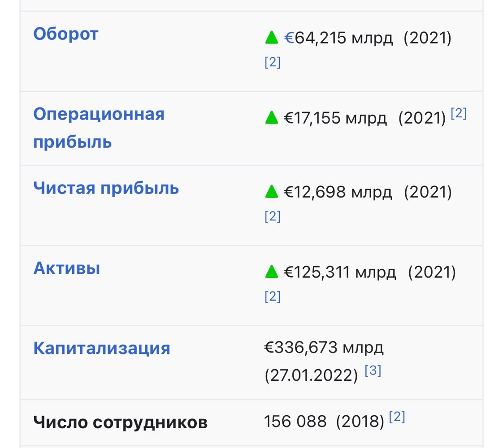Click the 156 088 (2018) employee figure

pyautogui.click(x=324, y=422)
